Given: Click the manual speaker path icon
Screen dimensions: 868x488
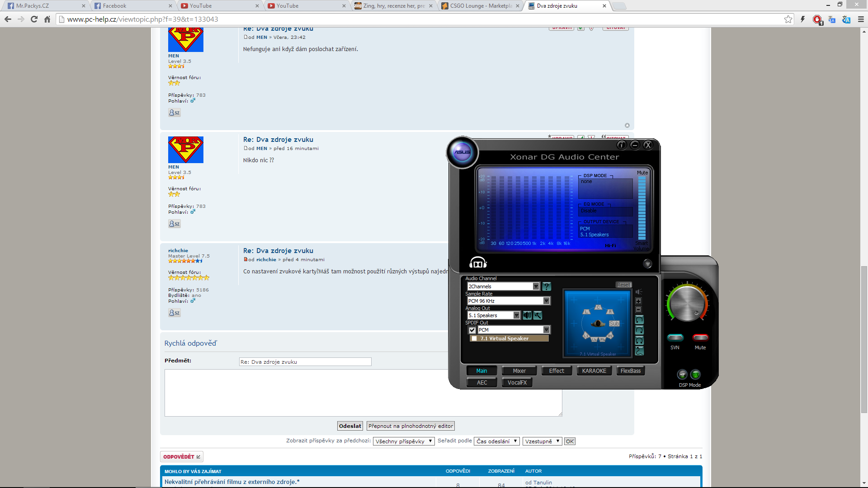Looking at the screenshot, I should pos(639,351).
